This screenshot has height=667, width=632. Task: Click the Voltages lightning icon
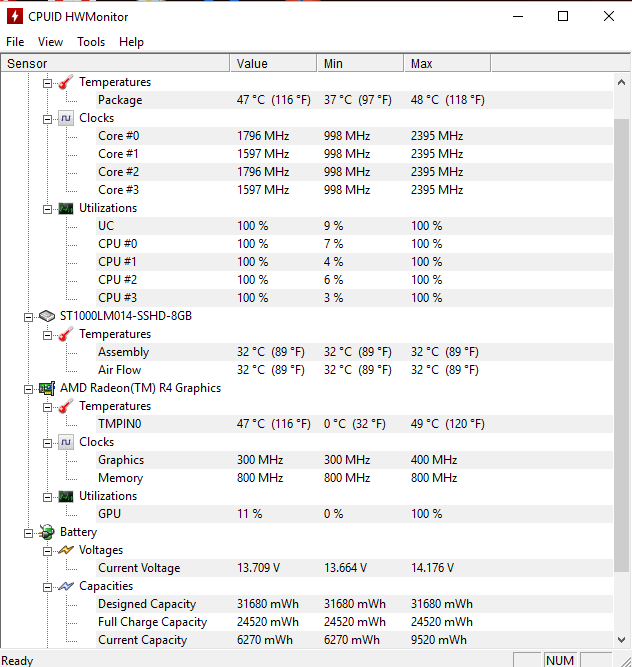65,550
